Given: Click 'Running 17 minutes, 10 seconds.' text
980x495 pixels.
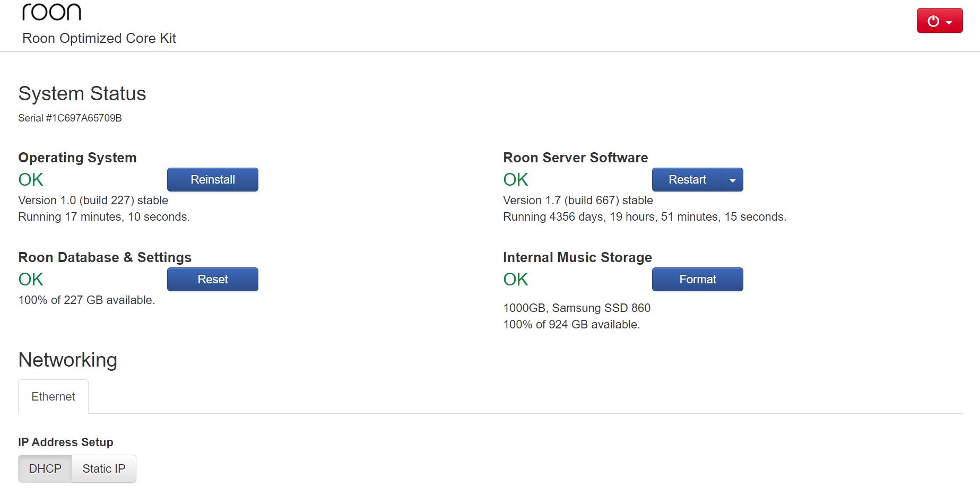Looking at the screenshot, I should click(x=104, y=216).
